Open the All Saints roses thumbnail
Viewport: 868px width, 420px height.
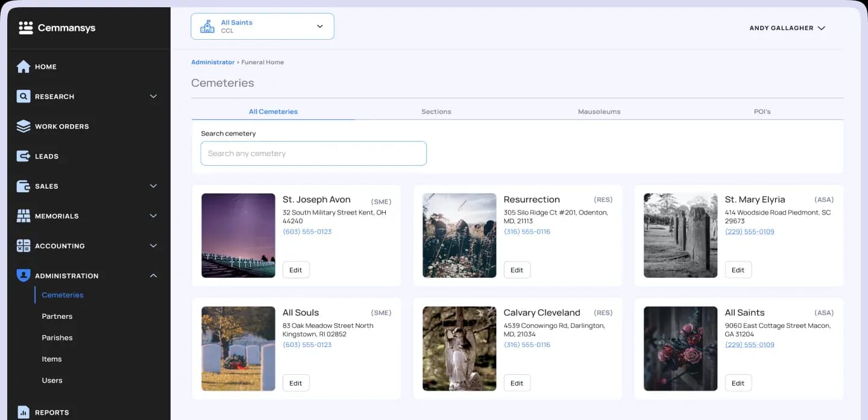click(x=681, y=349)
